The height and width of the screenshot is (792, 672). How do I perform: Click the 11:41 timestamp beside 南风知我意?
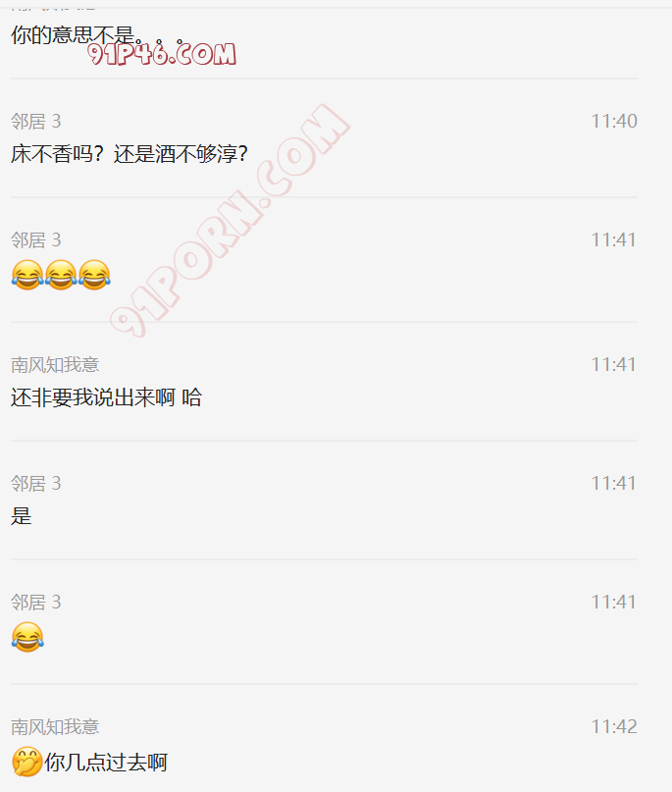tap(614, 365)
